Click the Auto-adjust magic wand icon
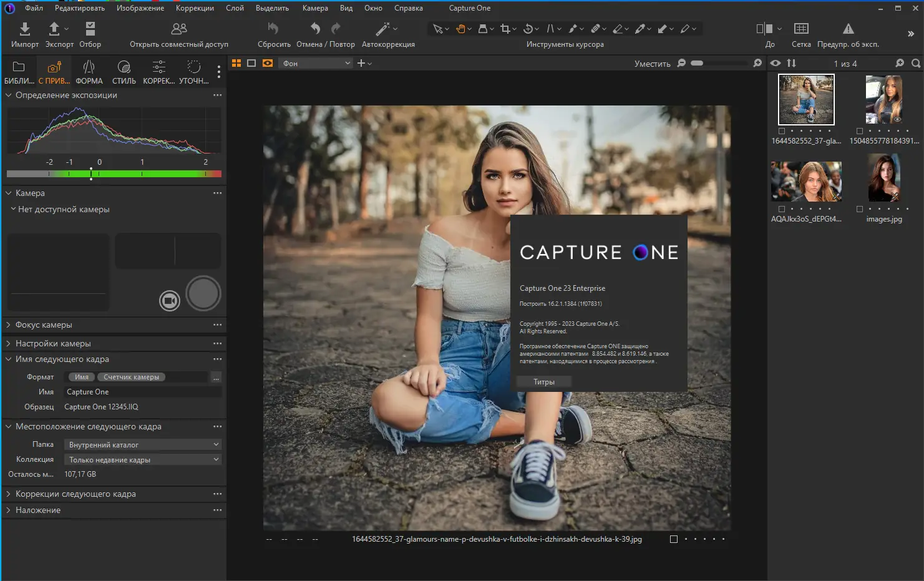This screenshot has width=924, height=581. [x=382, y=29]
